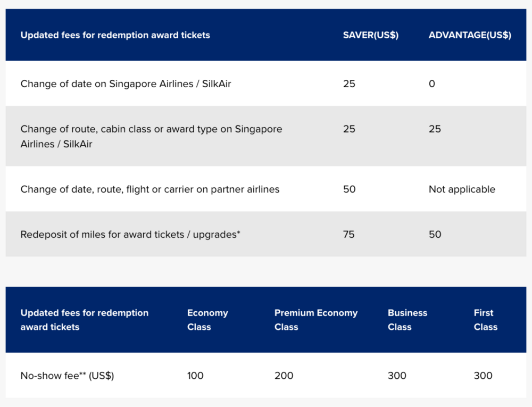Click the 'Premium Economy Class' column header

point(315,320)
